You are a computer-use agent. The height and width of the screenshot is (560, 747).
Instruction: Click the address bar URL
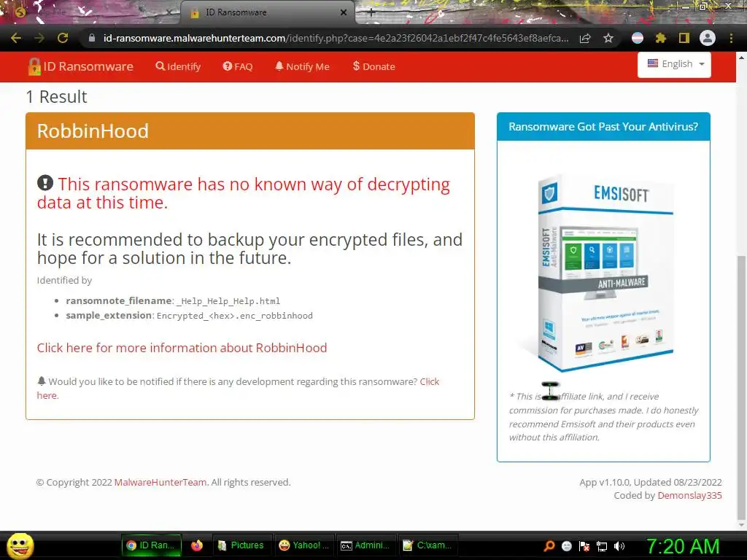pyautogui.click(x=336, y=38)
